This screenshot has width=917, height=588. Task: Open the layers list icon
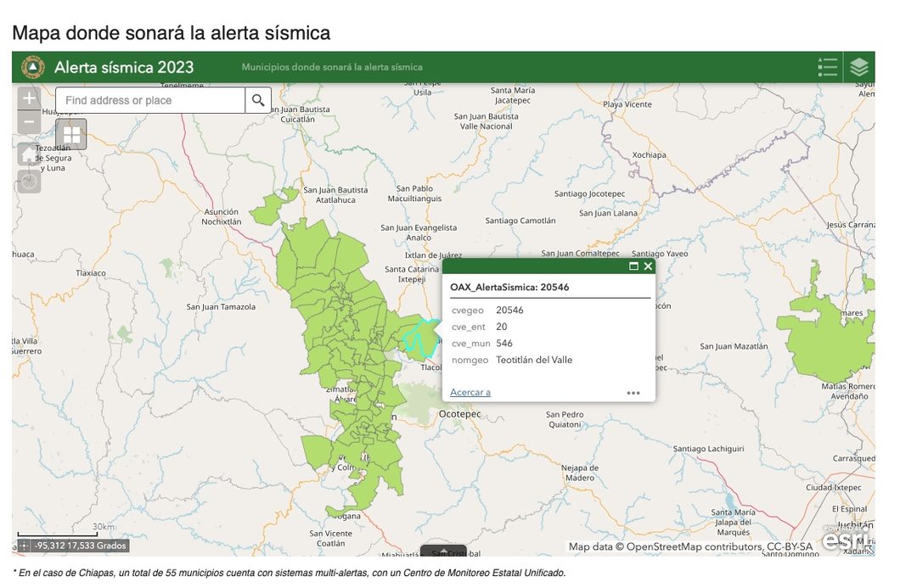point(858,67)
